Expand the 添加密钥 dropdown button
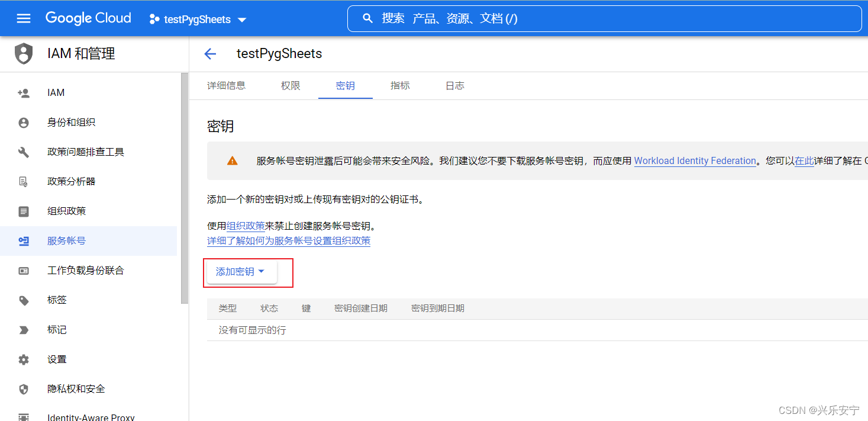 tap(242, 272)
